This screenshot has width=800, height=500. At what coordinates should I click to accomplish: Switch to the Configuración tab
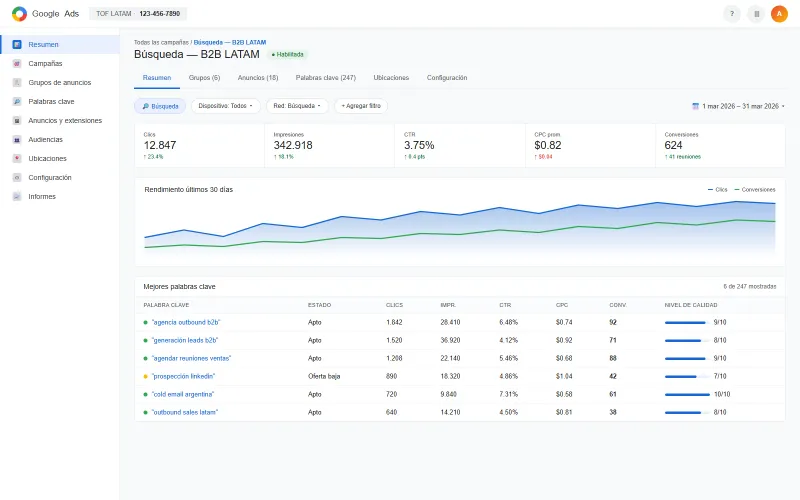point(447,78)
